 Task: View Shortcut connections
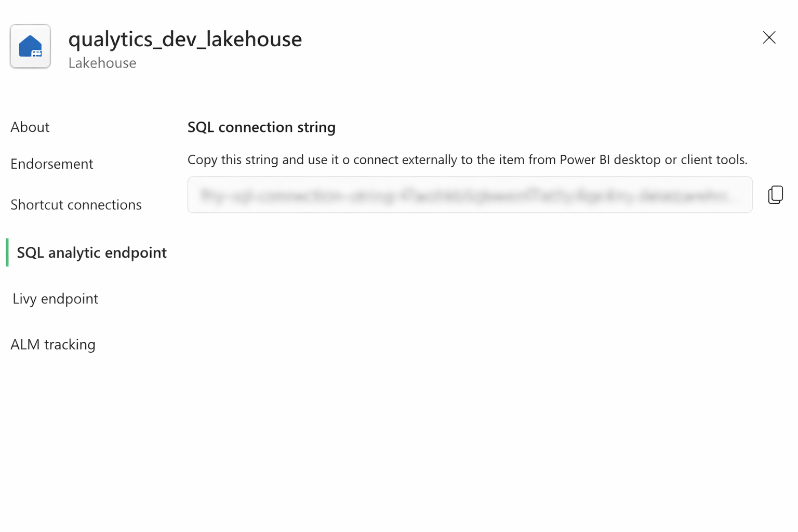click(x=76, y=205)
